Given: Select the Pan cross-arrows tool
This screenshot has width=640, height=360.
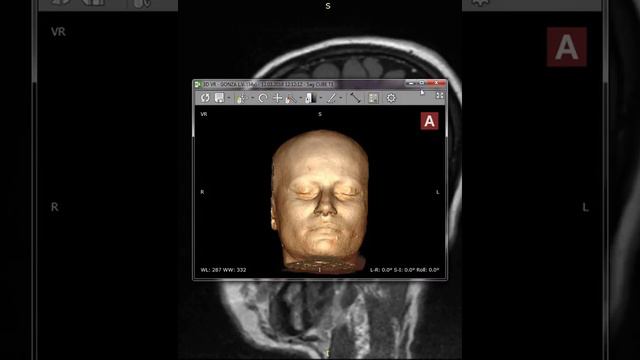Looking at the screenshot, I should pyautogui.click(x=278, y=98).
